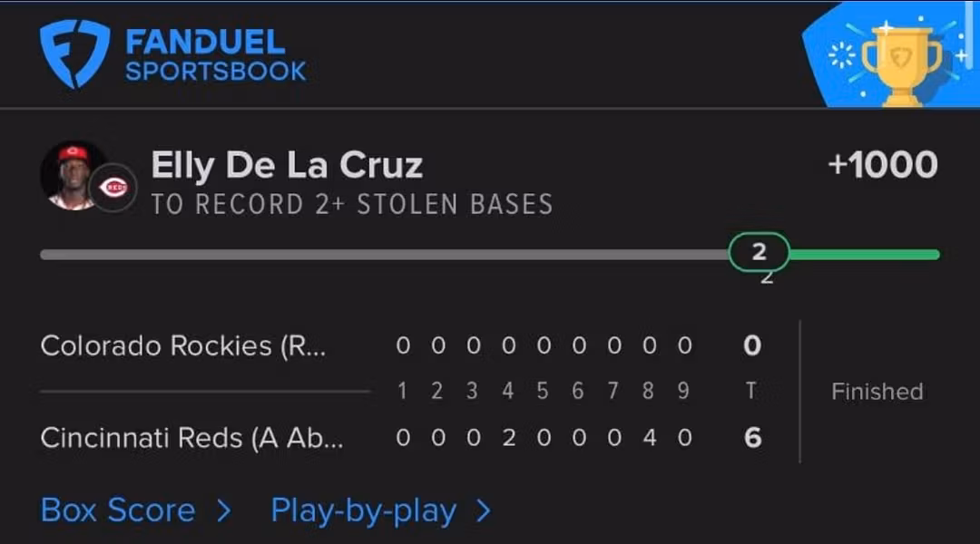Expand Box Score using its chevron arrow

pyautogui.click(x=223, y=511)
